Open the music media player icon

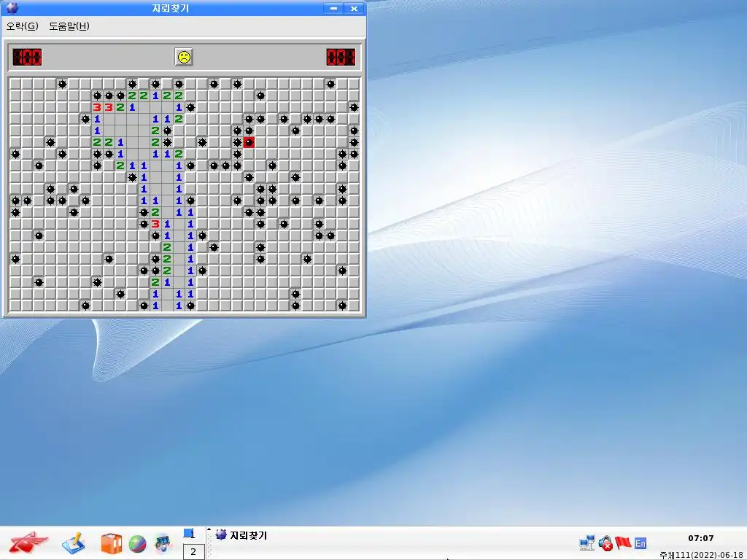(163, 544)
